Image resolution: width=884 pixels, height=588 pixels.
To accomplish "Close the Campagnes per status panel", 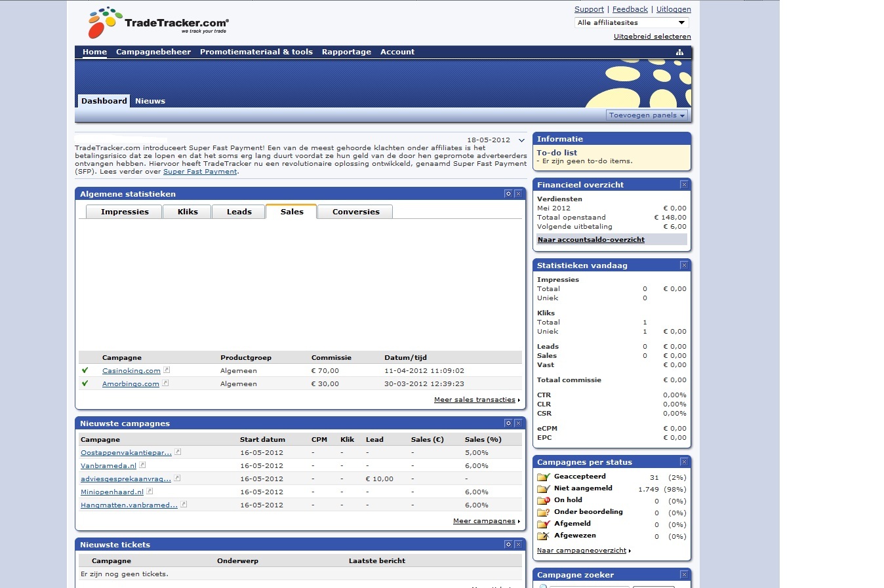I will [x=684, y=462].
